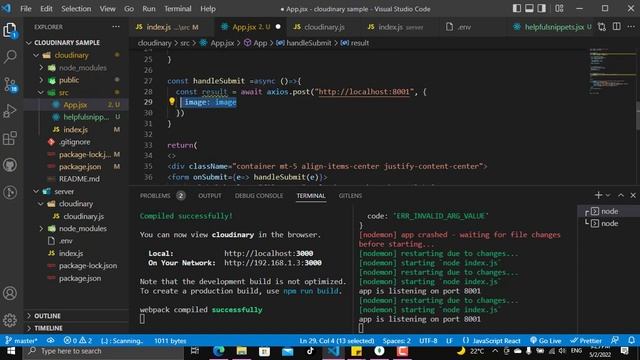The width and height of the screenshot is (640, 360).
Task: Open README.md in the file tree
Action: (79, 179)
